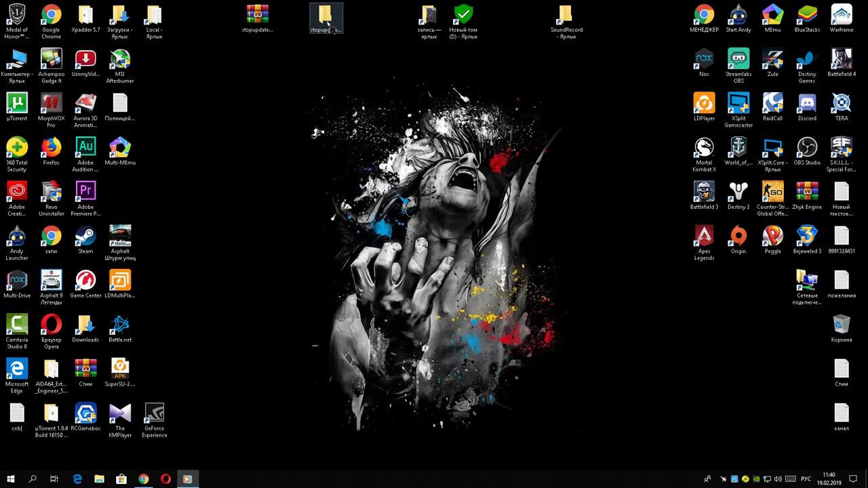Open The KMPlayer shortcut
Viewport: 868px width, 488px height.
120,420
